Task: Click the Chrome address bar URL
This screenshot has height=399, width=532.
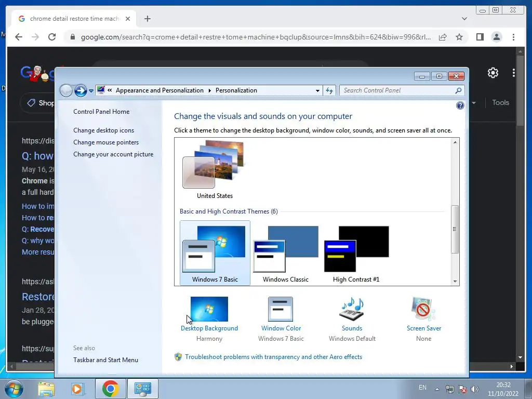Action: click(x=256, y=37)
